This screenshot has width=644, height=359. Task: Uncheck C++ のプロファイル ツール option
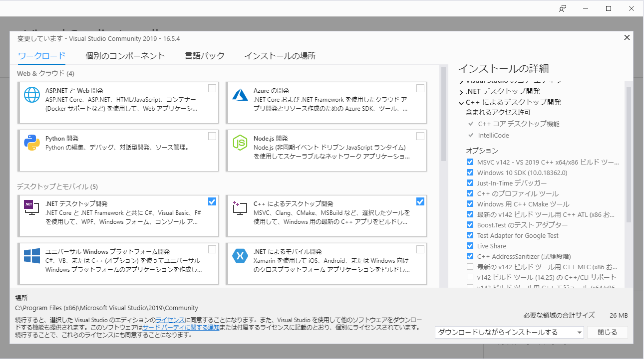[470, 193]
